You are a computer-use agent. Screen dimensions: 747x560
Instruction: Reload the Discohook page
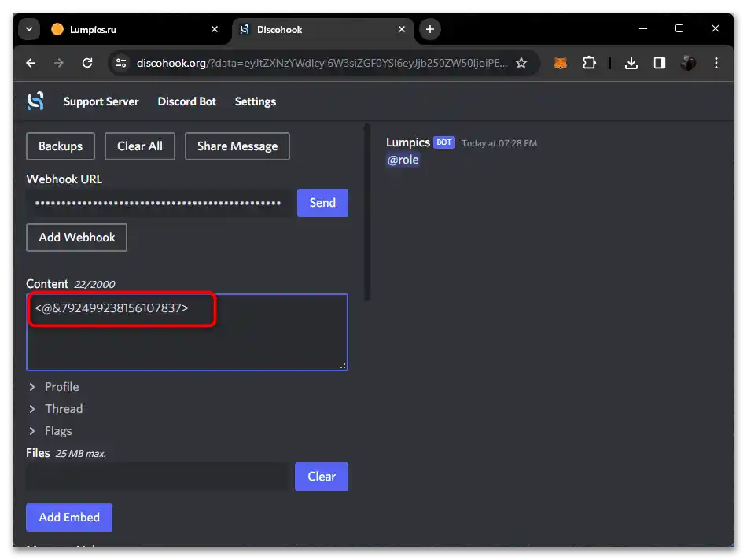[x=86, y=63]
